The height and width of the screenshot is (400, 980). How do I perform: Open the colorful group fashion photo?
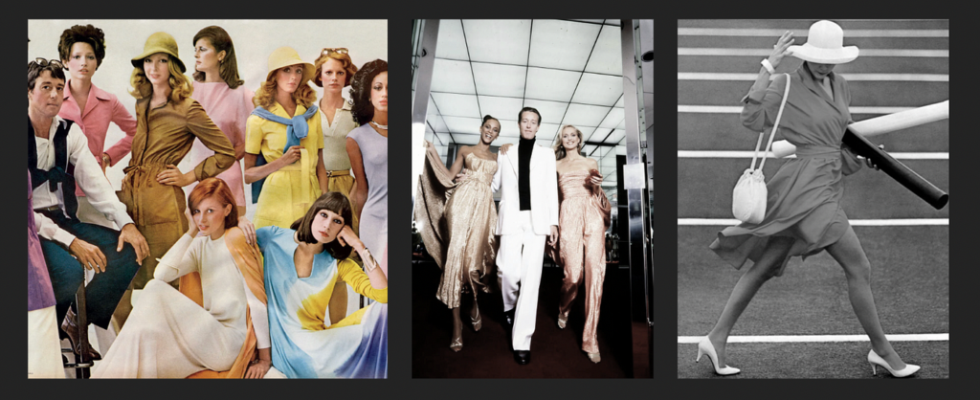208,198
